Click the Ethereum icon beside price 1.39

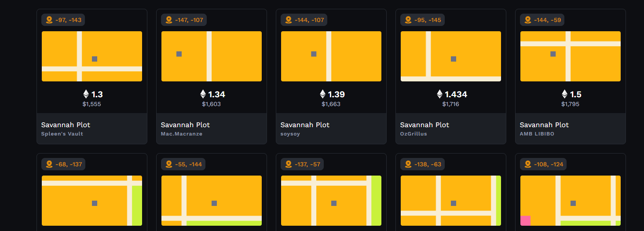[x=322, y=94]
